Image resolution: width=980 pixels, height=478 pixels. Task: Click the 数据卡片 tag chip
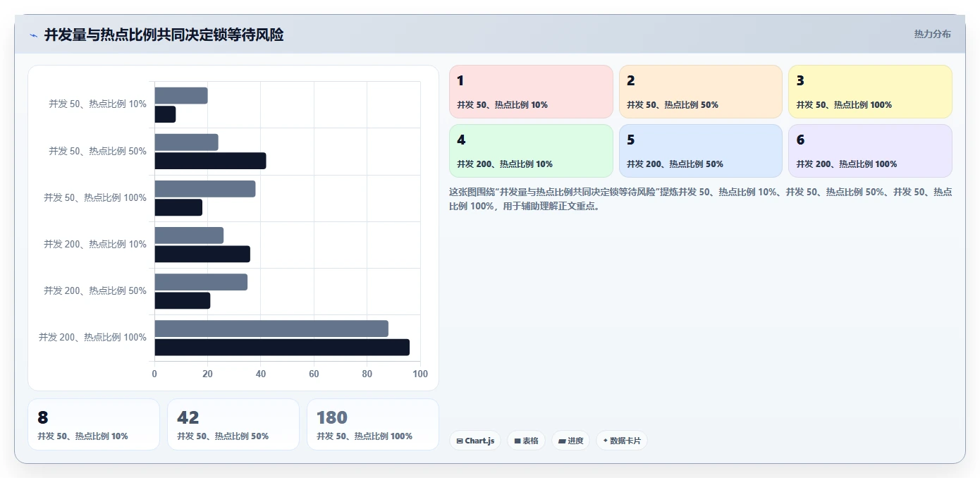pyautogui.click(x=622, y=441)
